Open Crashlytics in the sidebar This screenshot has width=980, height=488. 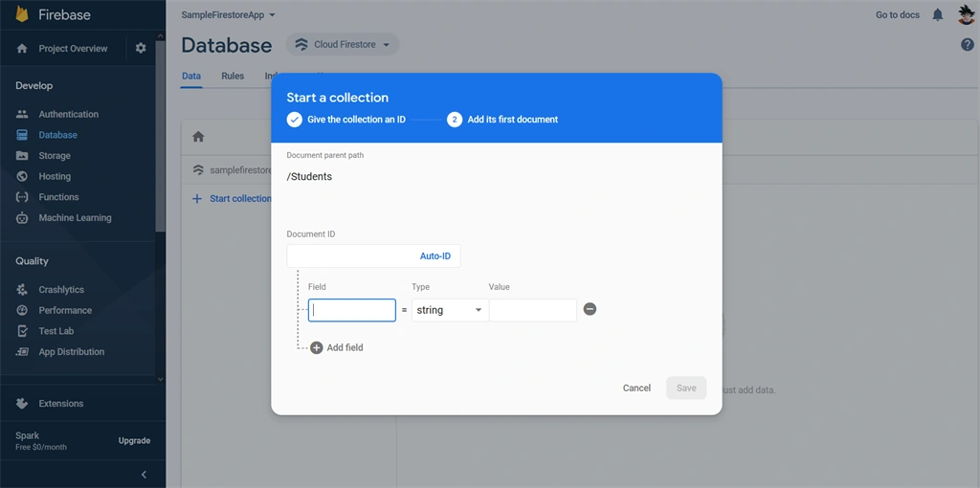61,289
